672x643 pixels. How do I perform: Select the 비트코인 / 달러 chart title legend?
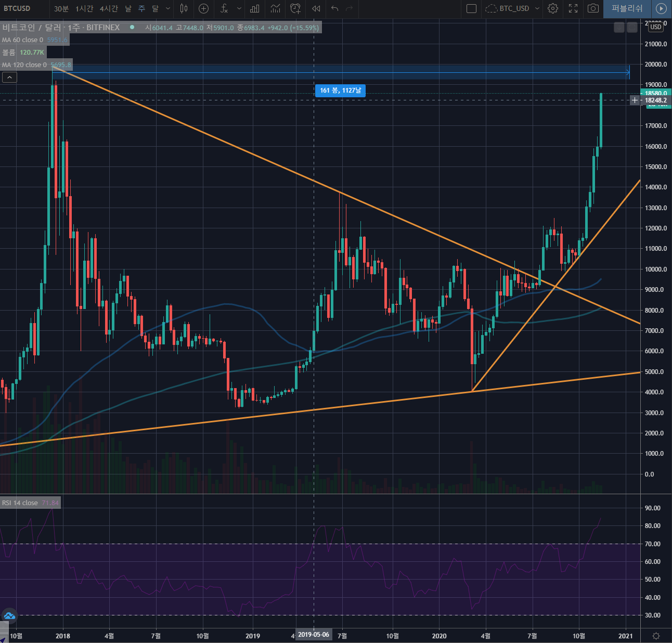tap(61, 28)
